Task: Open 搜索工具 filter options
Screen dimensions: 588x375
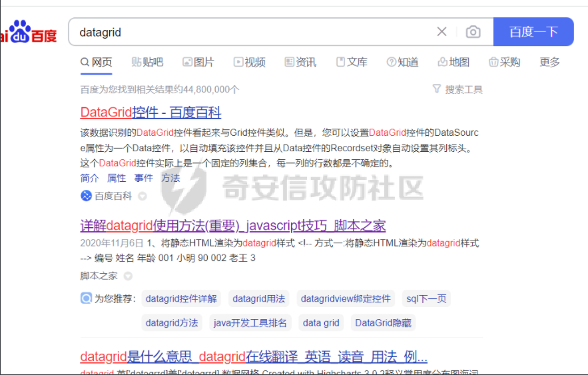Action: tap(463, 90)
